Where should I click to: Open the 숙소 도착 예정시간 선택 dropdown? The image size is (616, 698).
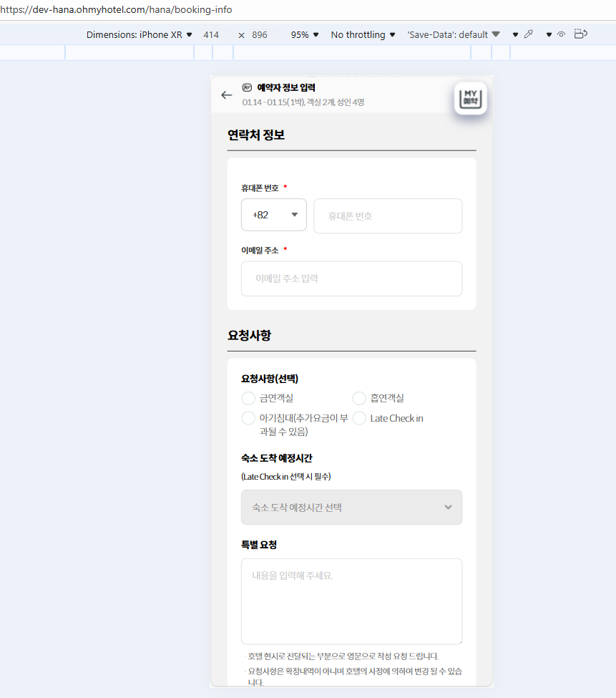click(x=352, y=508)
